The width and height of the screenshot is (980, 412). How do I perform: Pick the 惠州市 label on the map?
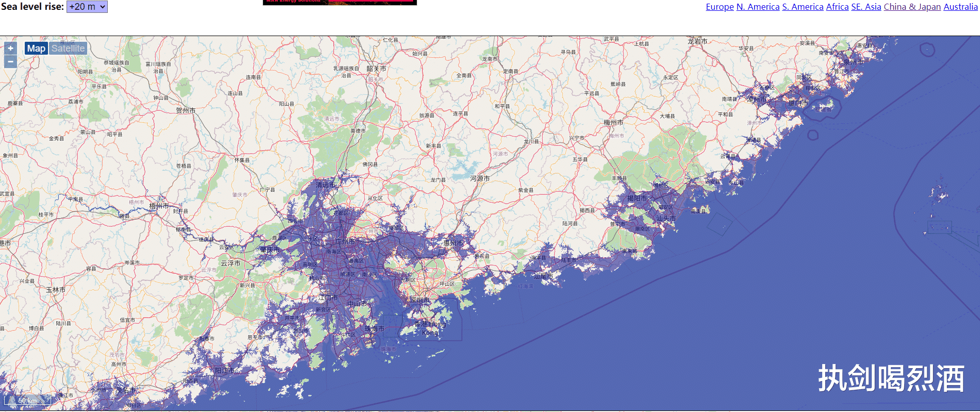[453, 242]
